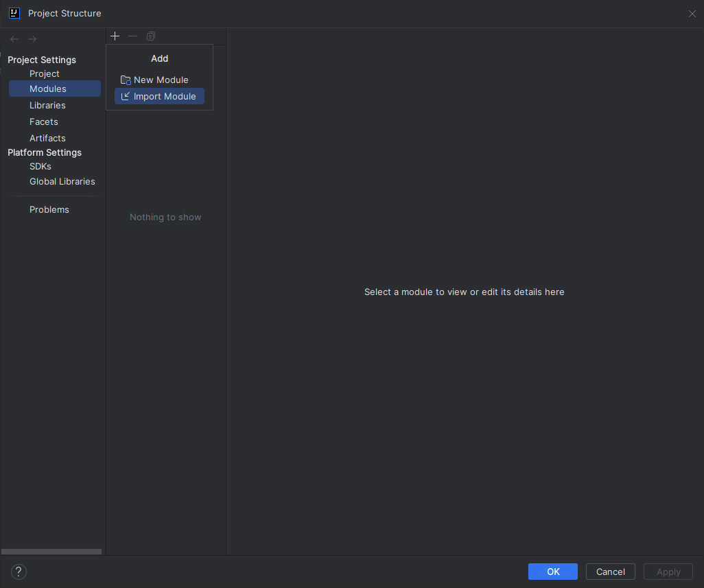Select the Facets section
The image size is (704, 588).
[43, 121]
